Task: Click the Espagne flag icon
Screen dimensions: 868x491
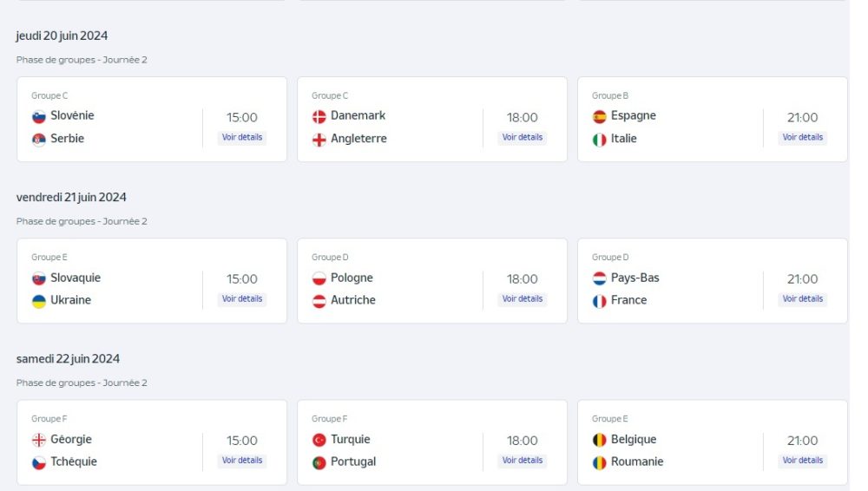Action: point(599,117)
